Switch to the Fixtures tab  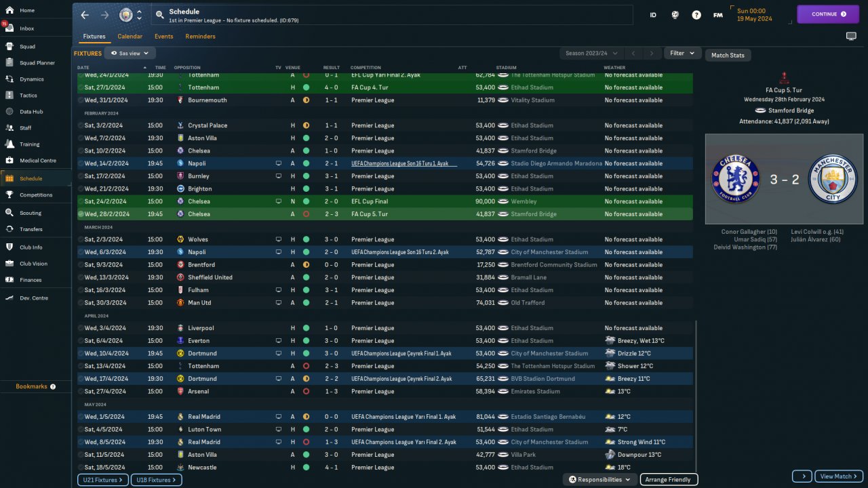pos(94,37)
